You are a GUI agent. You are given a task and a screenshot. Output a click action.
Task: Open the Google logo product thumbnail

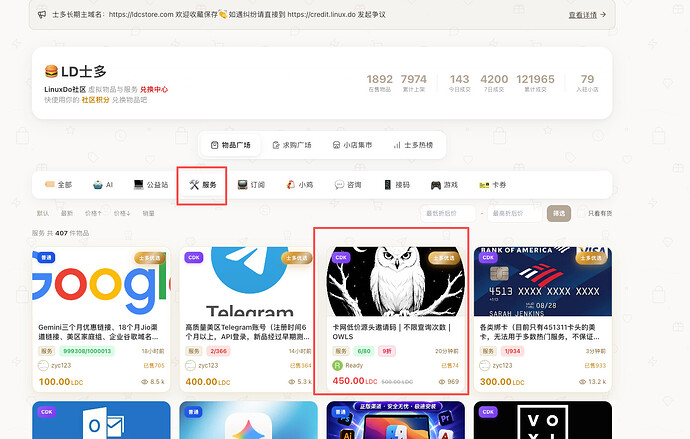coord(101,282)
